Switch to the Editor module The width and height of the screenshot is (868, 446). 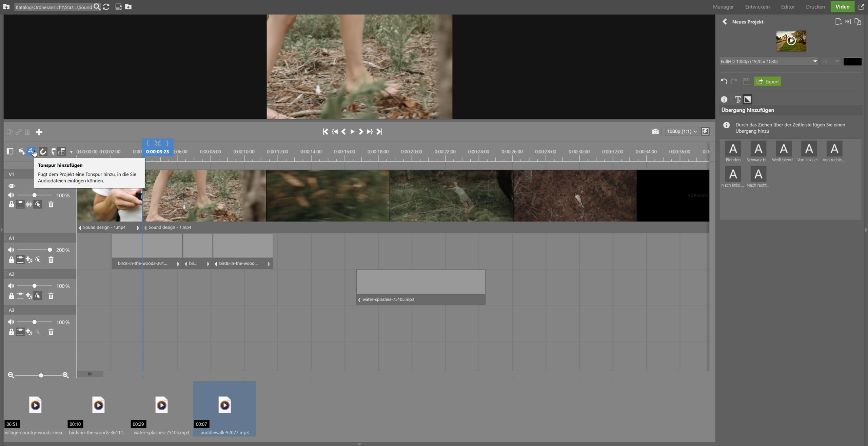pyautogui.click(x=788, y=7)
